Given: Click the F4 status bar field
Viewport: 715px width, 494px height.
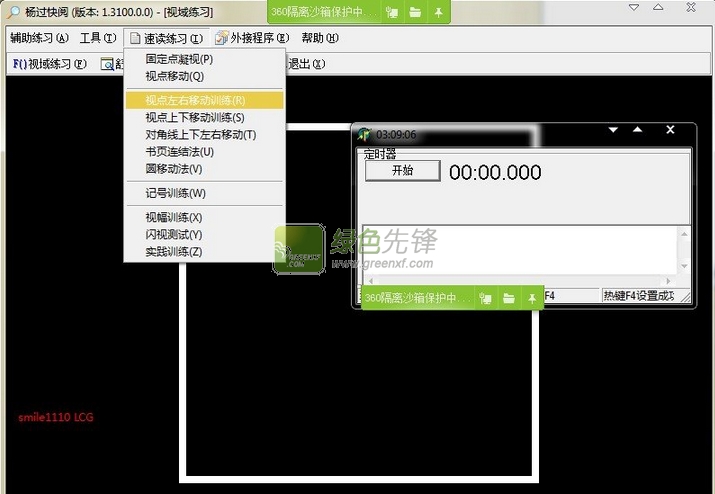Looking at the screenshot, I should (x=571, y=296).
